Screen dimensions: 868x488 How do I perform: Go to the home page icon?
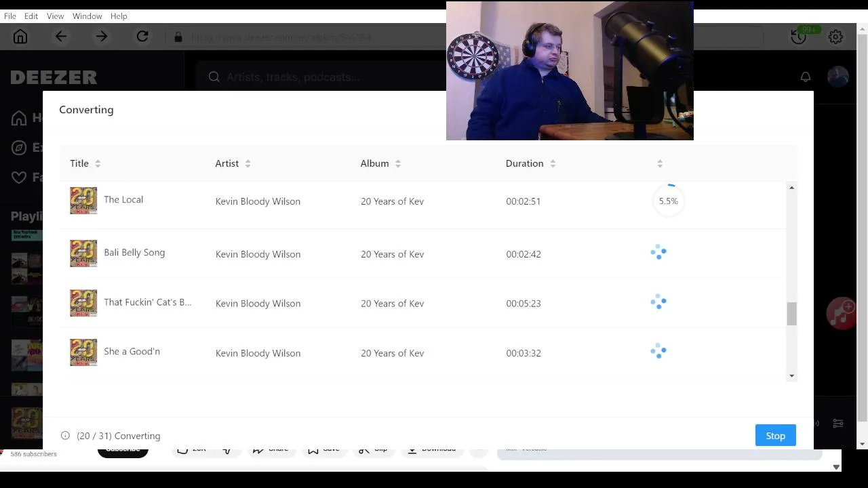click(x=20, y=37)
